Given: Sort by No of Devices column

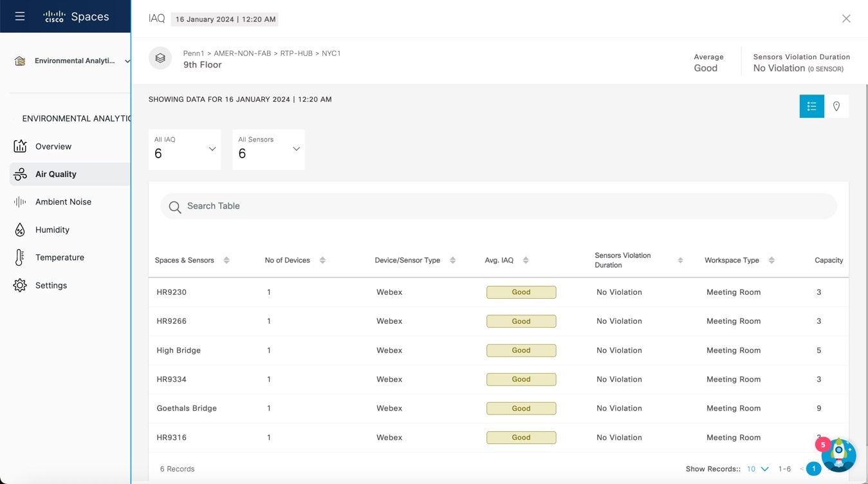Looking at the screenshot, I should point(322,260).
